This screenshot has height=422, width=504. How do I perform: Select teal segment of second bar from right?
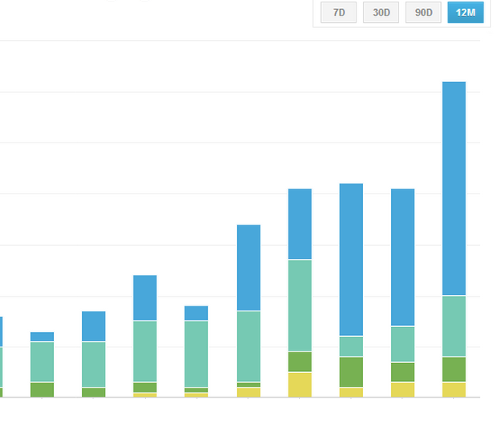[402, 344]
